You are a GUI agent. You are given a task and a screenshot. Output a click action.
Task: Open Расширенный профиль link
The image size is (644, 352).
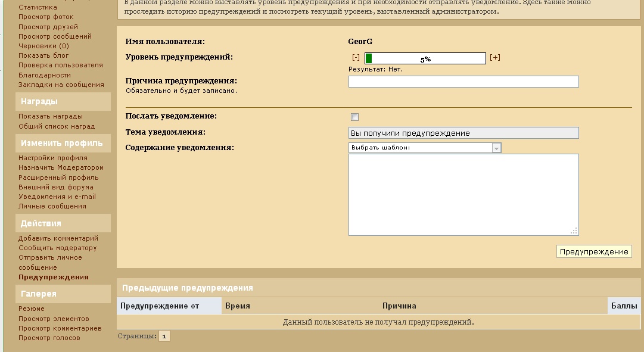(58, 178)
